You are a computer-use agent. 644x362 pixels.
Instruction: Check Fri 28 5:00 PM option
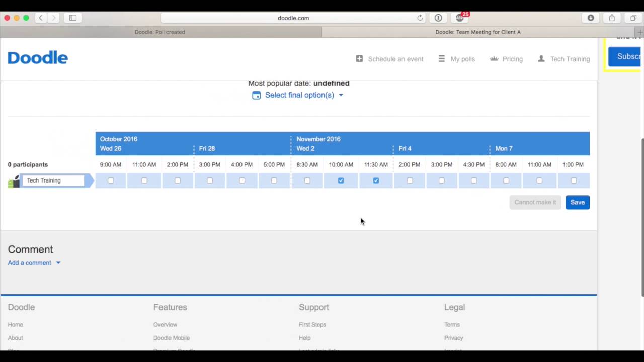click(x=274, y=180)
